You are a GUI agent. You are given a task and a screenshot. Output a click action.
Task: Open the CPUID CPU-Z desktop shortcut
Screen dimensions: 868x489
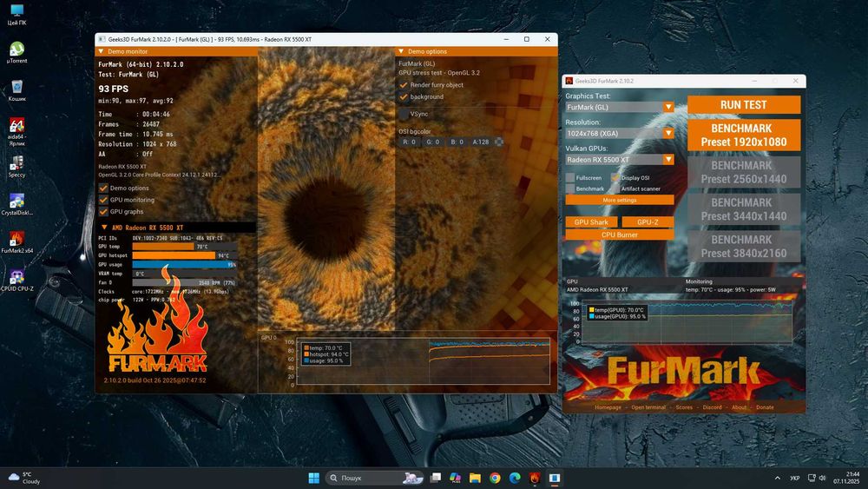(x=16, y=281)
